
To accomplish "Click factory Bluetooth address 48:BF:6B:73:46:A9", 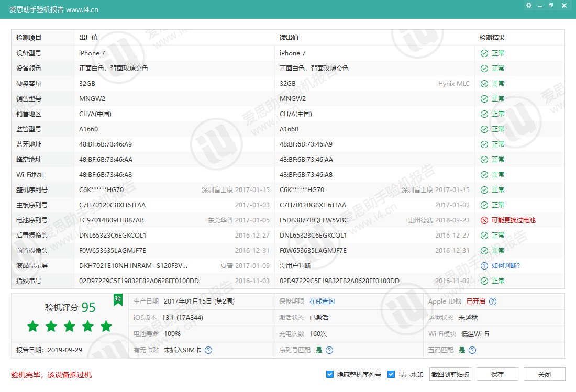I will click(105, 144).
